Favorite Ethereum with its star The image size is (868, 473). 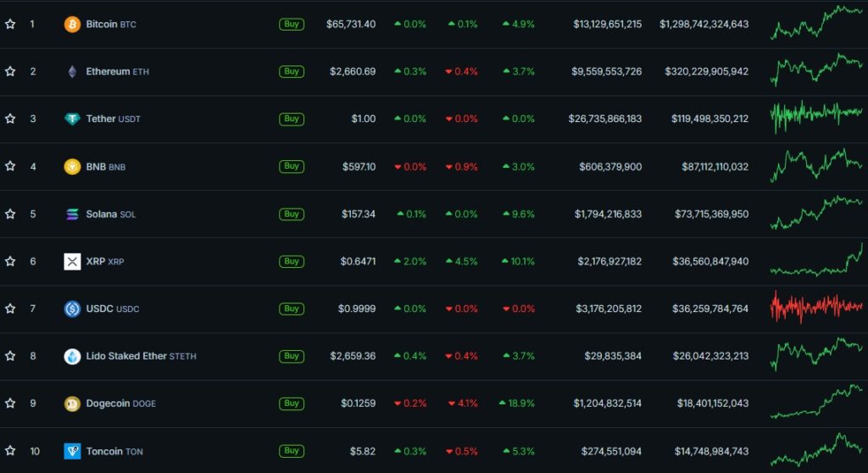click(10, 71)
